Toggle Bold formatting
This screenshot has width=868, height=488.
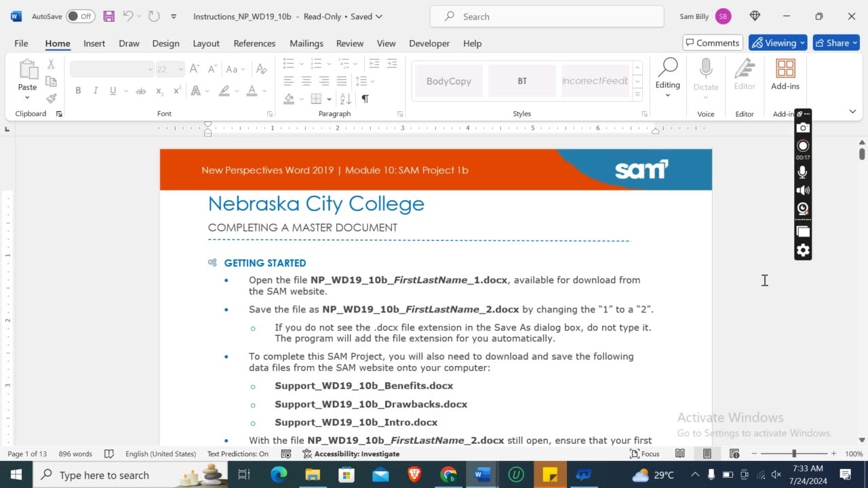tap(78, 90)
